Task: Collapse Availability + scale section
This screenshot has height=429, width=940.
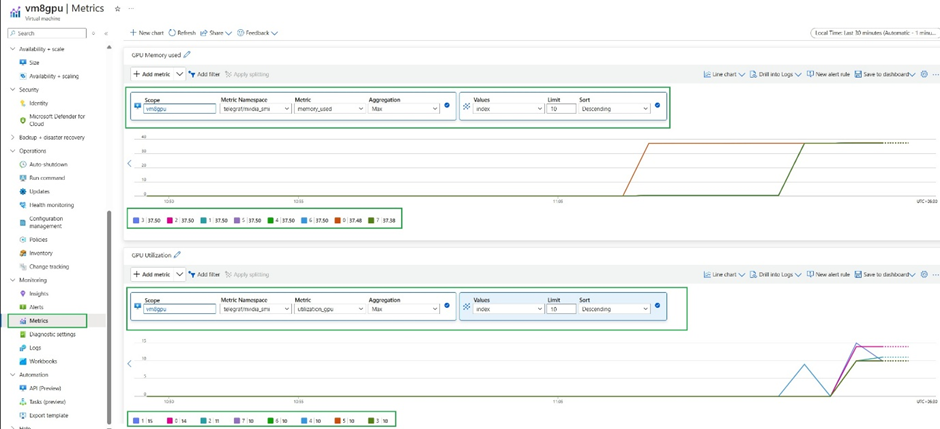Action: 13,49
